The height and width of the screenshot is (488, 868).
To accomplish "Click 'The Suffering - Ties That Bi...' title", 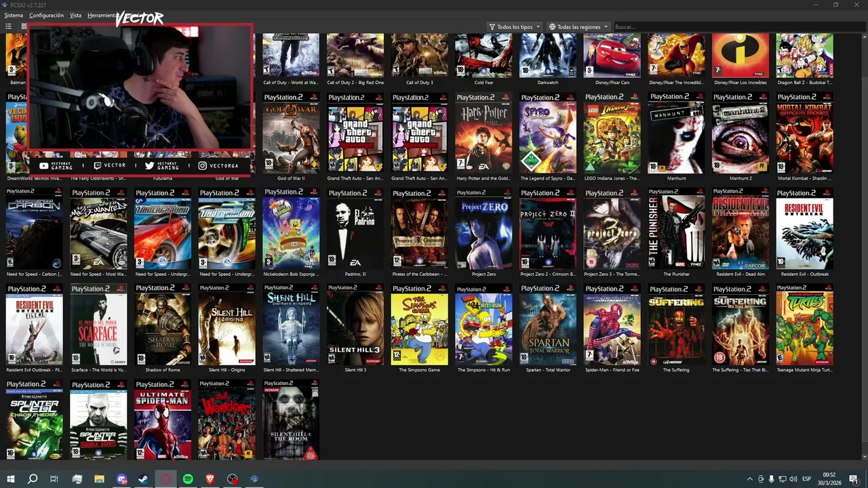I will pyautogui.click(x=741, y=370).
